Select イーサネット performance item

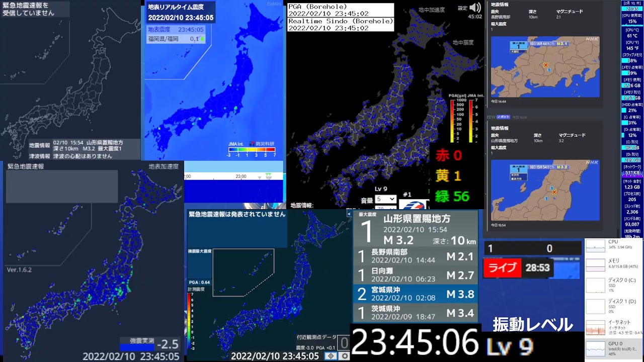click(614, 327)
